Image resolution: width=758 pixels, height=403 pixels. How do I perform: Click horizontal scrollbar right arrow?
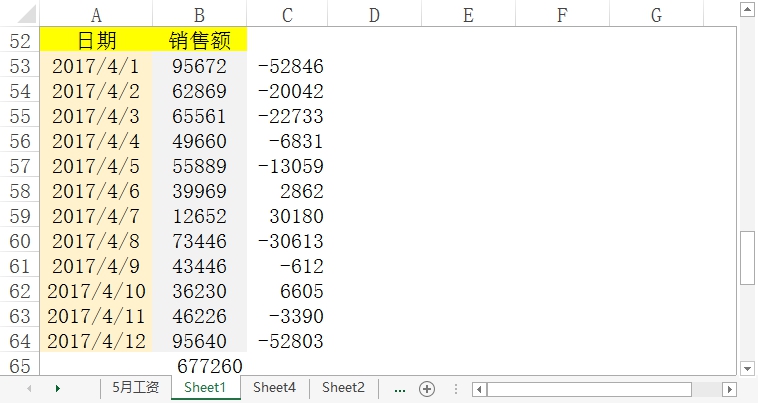tap(729, 389)
